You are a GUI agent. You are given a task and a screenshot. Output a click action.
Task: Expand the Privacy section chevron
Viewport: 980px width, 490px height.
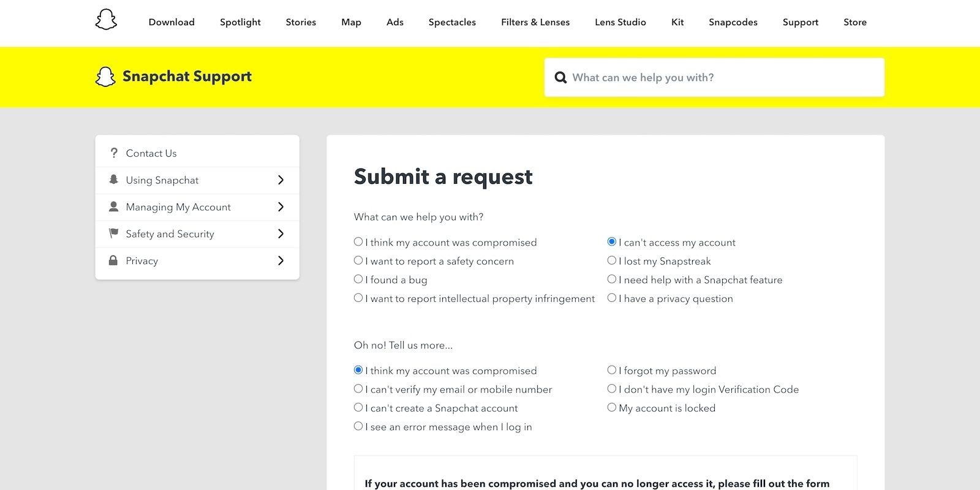point(281,261)
